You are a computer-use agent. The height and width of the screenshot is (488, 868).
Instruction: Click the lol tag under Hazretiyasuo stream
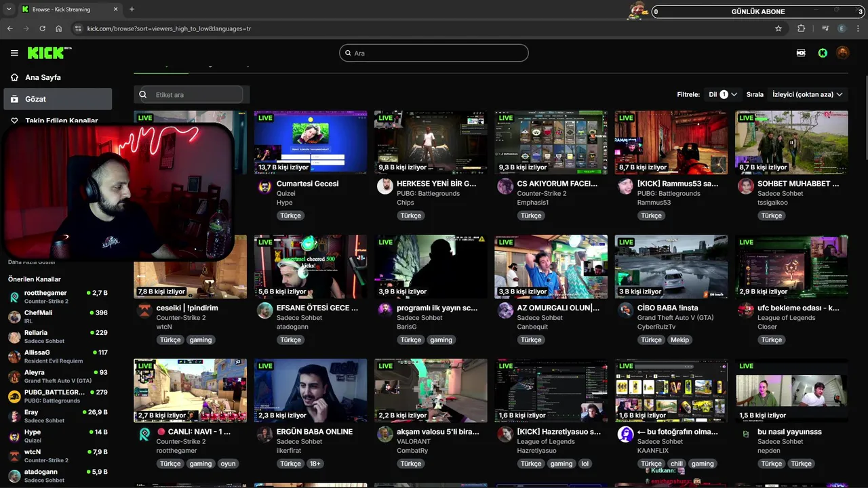click(585, 464)
